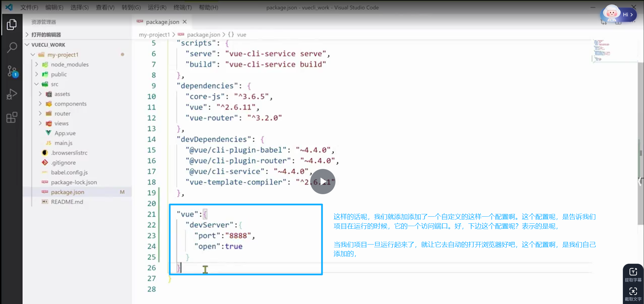Viewport: 644px width, 304px height.
Task: Click the "dependencies" key on line 9
Action: (207, 86)
